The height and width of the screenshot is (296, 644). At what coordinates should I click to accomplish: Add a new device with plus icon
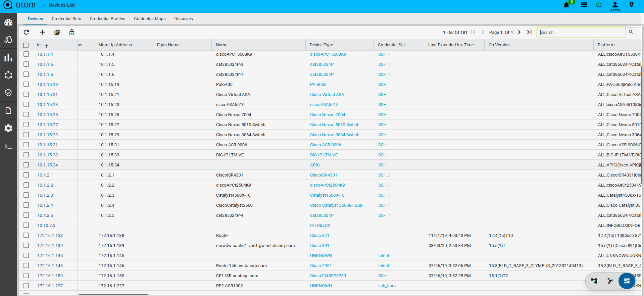(42, 32)
